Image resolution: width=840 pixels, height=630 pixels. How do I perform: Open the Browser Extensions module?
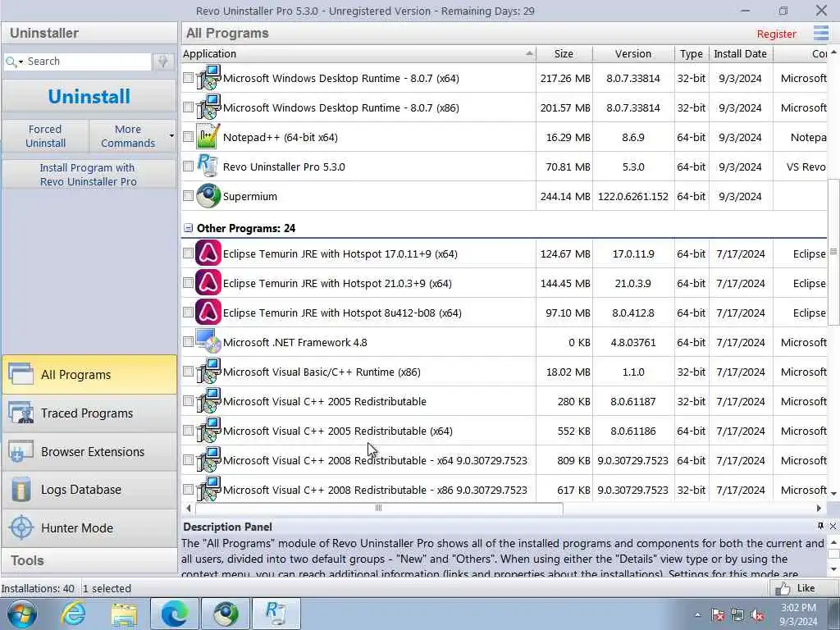coord(89,452)
